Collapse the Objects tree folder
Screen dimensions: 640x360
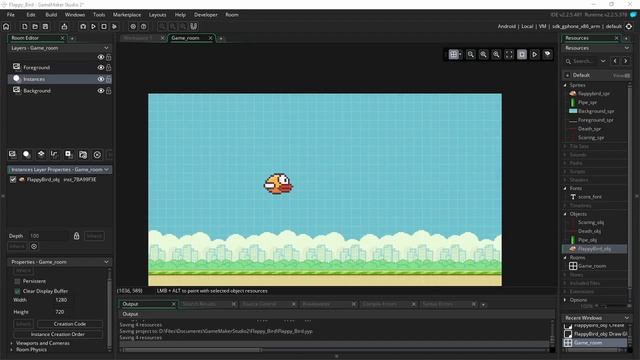565,214
